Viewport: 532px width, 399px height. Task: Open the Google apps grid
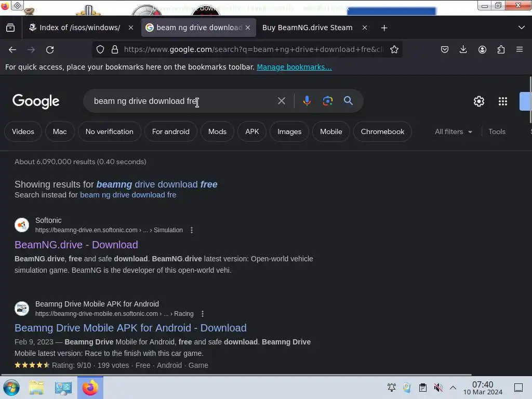503,101
